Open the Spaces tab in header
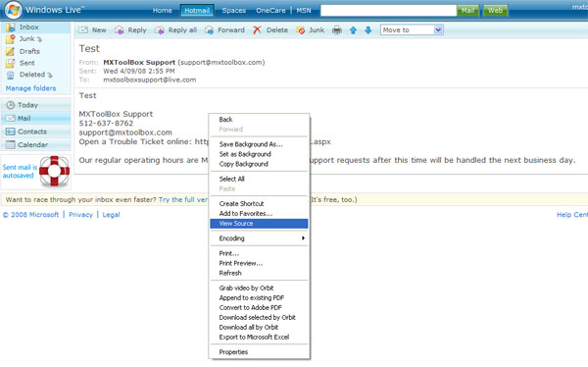The image size is (588, 367). pyautogui.click(x=233, y=10)
